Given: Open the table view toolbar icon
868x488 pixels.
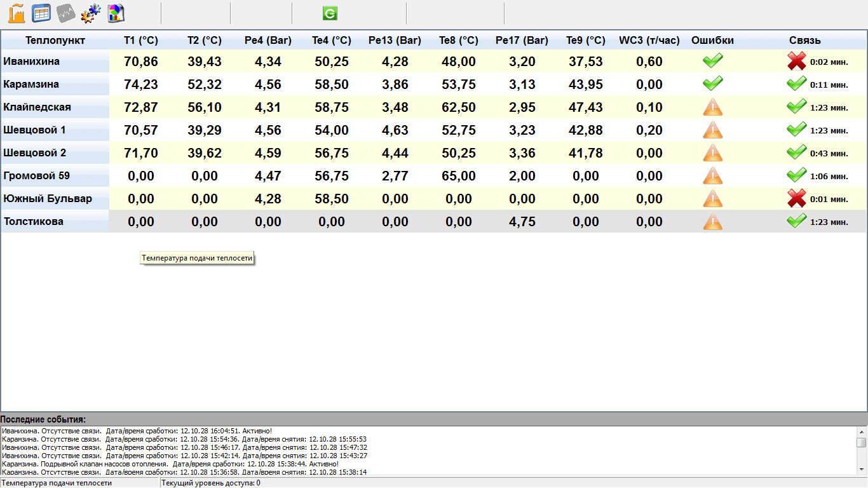Looking at the screenshot, I should 41,13.
